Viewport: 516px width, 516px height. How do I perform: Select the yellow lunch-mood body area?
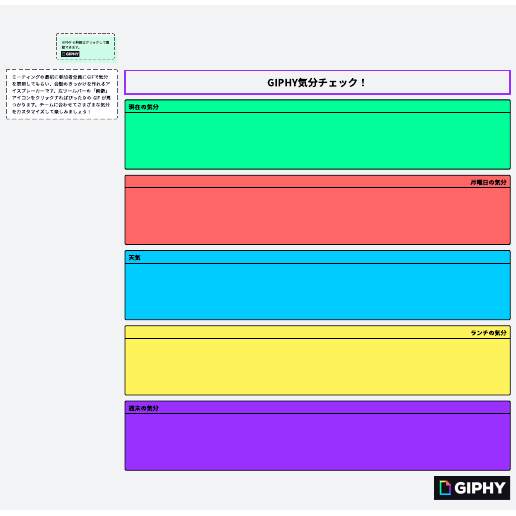(x=317, y=367)
